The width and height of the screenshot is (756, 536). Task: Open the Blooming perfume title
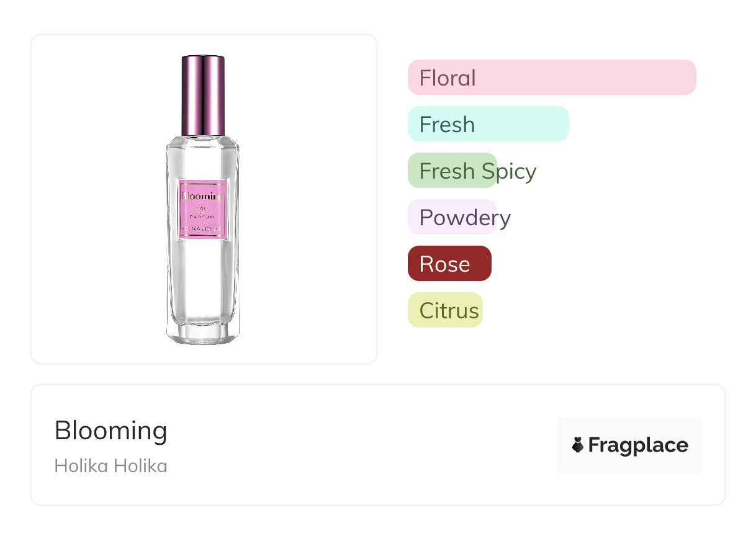pyautogui.click(x=111, y=431)
